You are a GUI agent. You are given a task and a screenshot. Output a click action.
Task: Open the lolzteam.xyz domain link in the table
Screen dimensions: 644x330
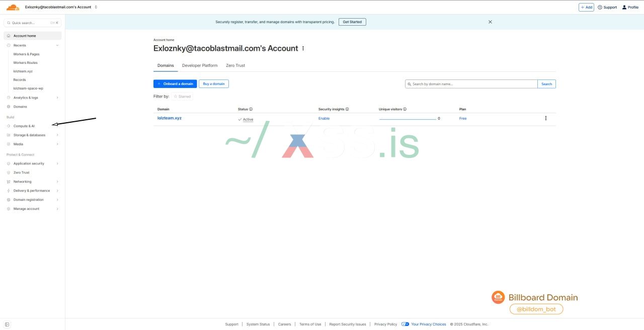pos(170,118)
